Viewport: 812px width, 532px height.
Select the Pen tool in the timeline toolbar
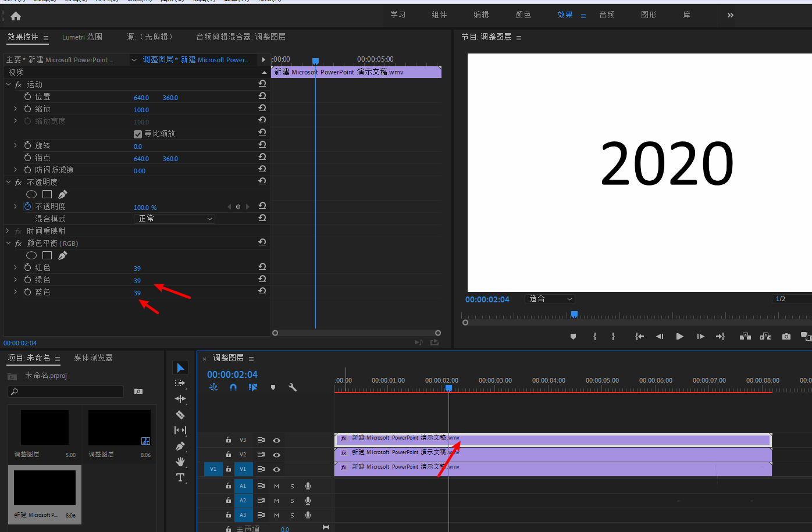[x=180, y=446]
